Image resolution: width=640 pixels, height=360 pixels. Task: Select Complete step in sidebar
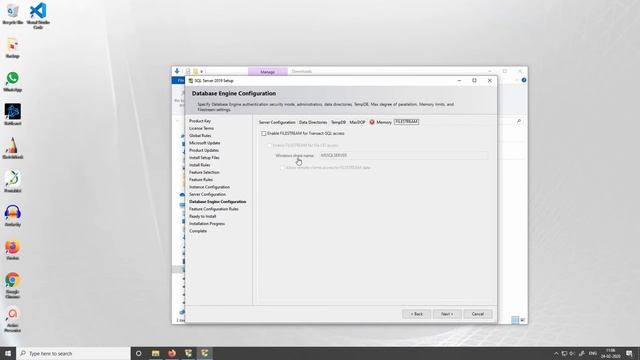point(198,231)
